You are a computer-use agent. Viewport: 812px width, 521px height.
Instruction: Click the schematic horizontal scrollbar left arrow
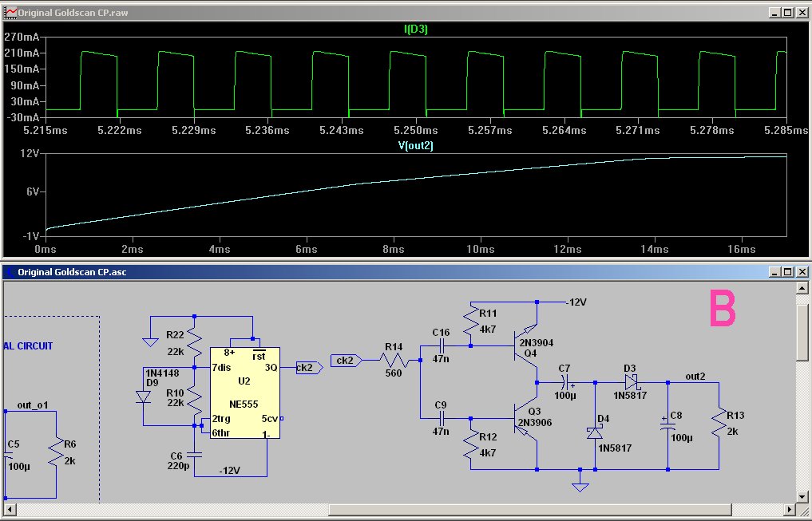tap(9, 509)
